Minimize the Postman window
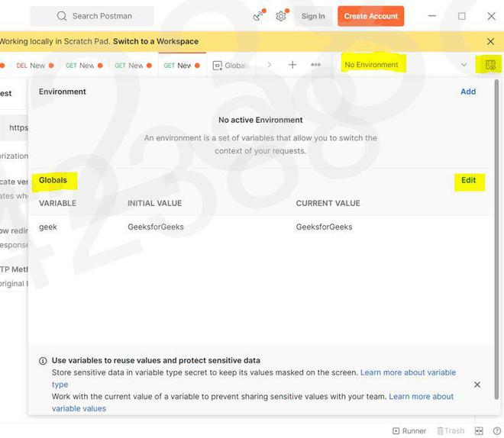The width and height of the screenshot is (504, 438). tap(432, 16)
